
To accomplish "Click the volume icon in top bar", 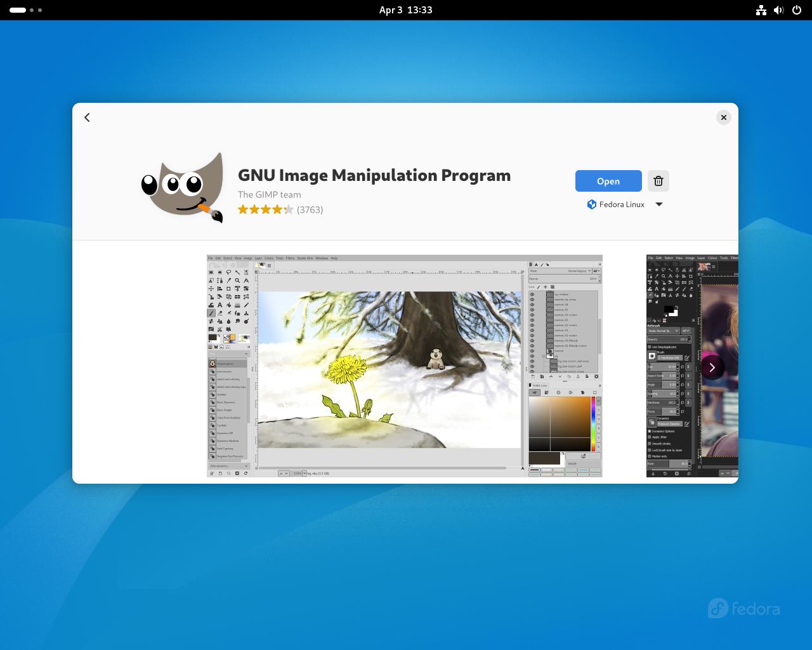I will (779, 10).
